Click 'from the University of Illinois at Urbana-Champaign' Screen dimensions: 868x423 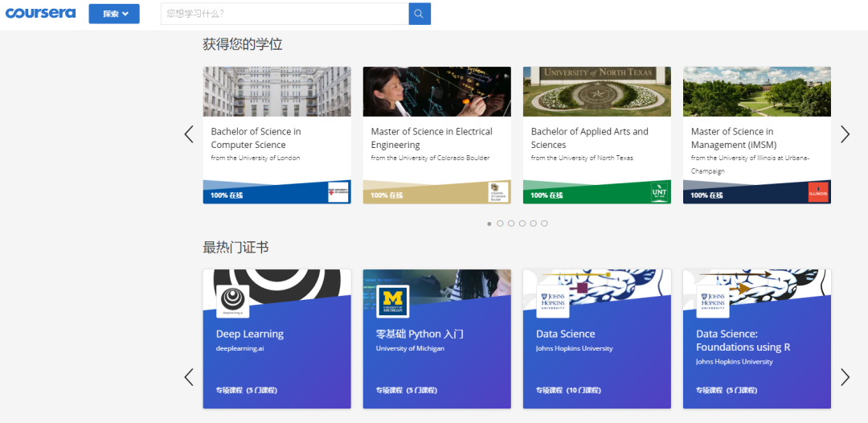coord(750,164)
